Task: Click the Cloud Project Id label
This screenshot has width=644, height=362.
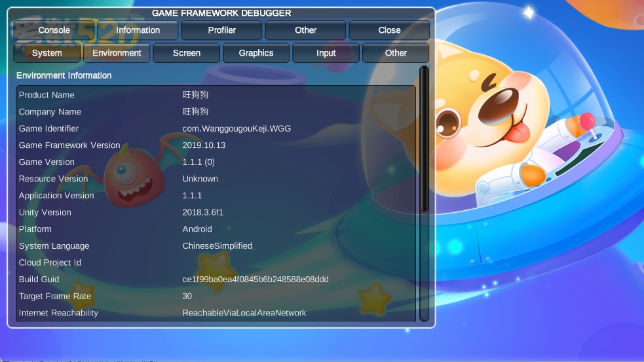Action: click(x=50, y=262)
